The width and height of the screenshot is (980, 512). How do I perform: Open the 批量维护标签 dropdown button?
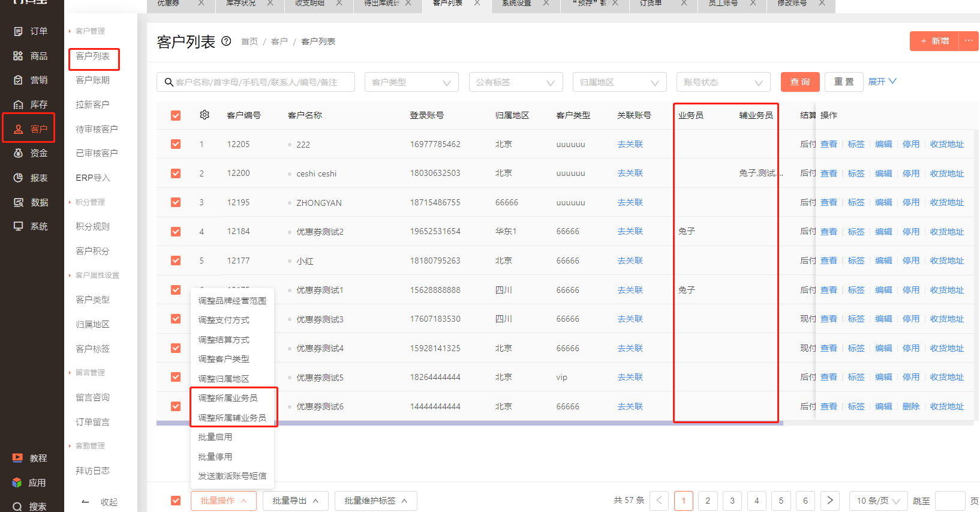pos(376,501)
